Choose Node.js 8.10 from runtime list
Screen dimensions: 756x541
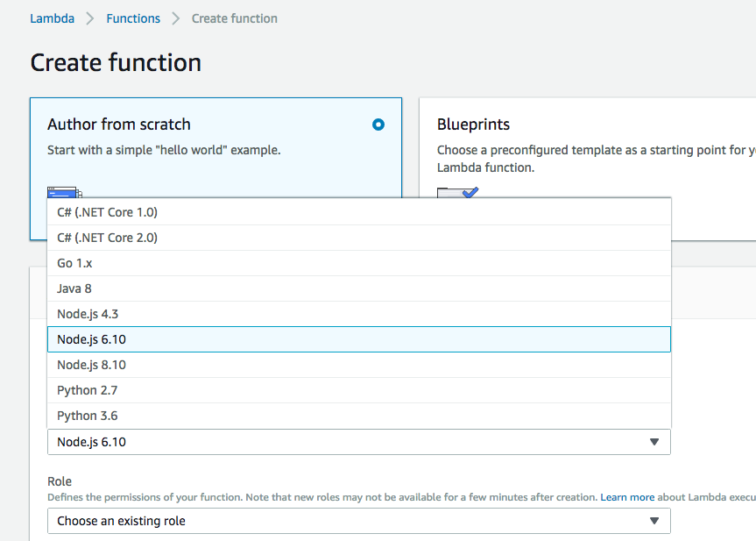tap(358, 365)
